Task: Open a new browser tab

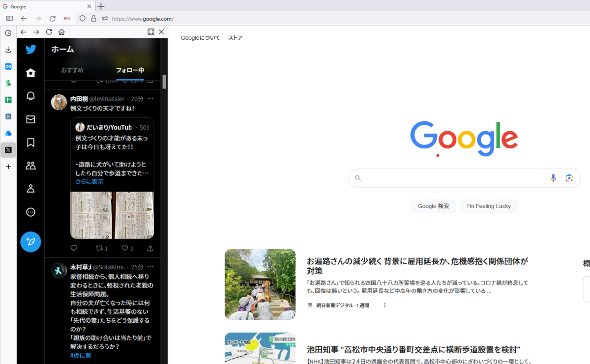Action: (x=101, y=6)
